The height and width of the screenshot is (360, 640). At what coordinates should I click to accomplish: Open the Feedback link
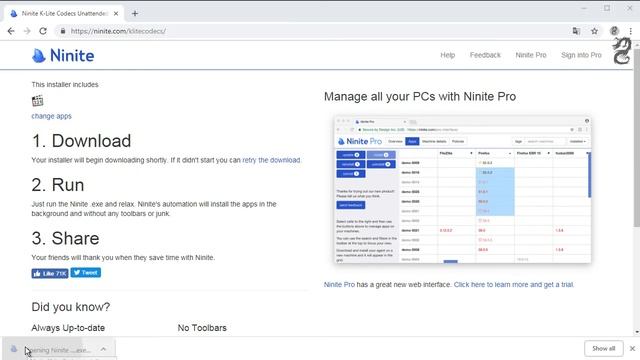(x=485, y=55)
